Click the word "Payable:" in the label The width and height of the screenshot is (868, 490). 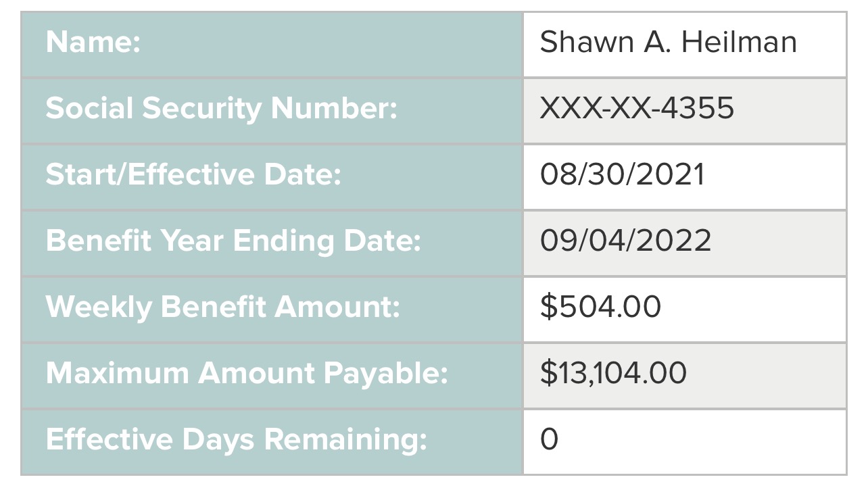[392, 373]
